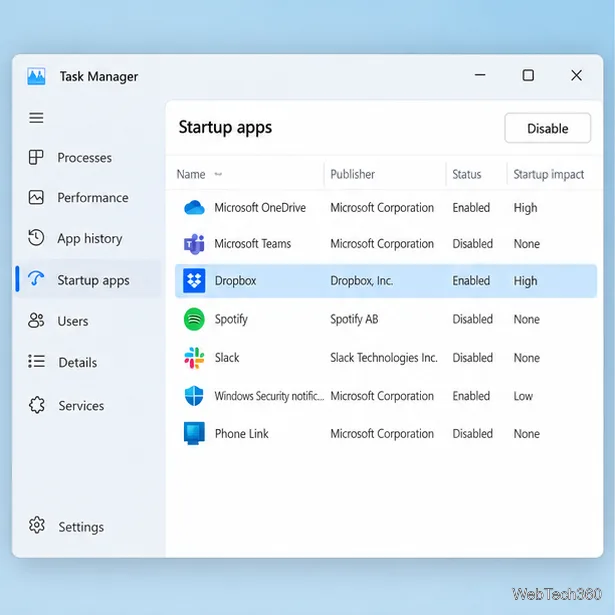Click the Users people icon
Viewport: 615px width, 615px height.
click(x=36, y=320)
